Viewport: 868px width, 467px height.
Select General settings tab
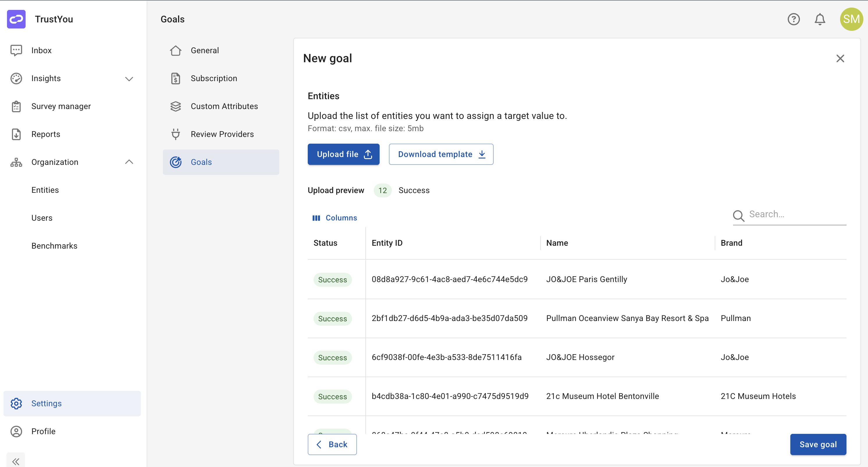click(221, 50)
